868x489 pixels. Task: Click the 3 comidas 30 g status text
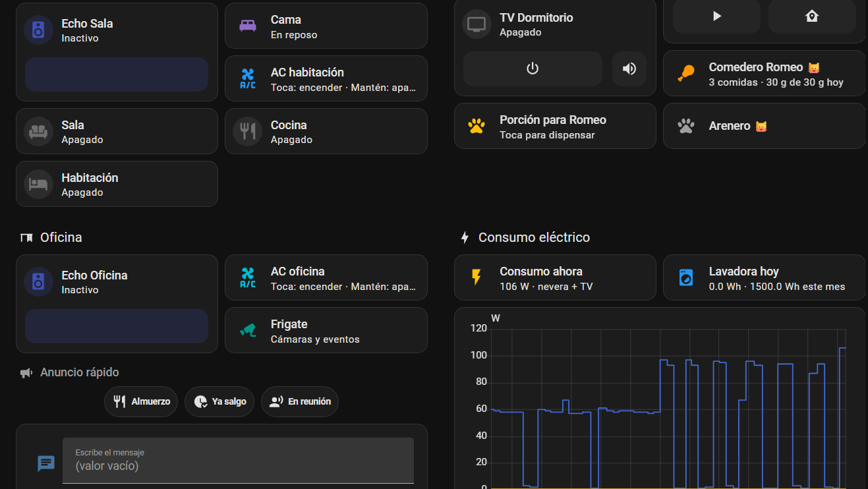coord(776,82)
